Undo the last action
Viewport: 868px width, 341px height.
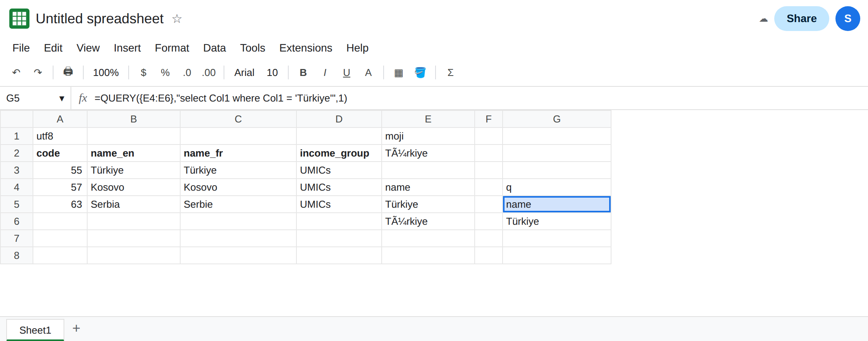[x=16, y=72]
